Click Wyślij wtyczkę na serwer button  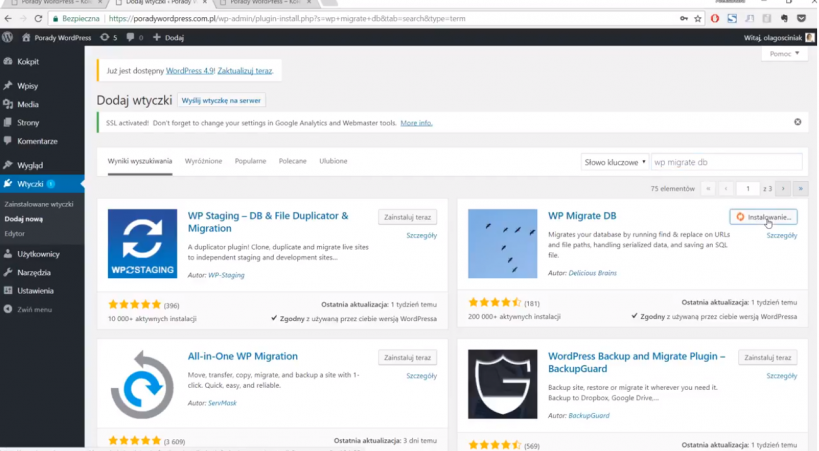coord(221,100)
